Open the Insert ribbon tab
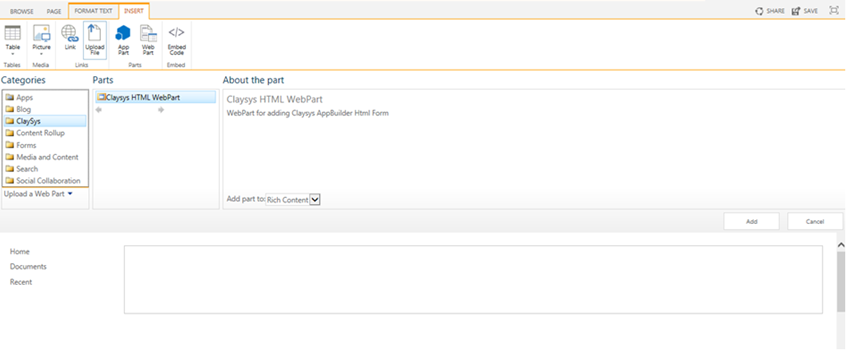Screen dimensions: 854x363 click(x=134, y=11)
